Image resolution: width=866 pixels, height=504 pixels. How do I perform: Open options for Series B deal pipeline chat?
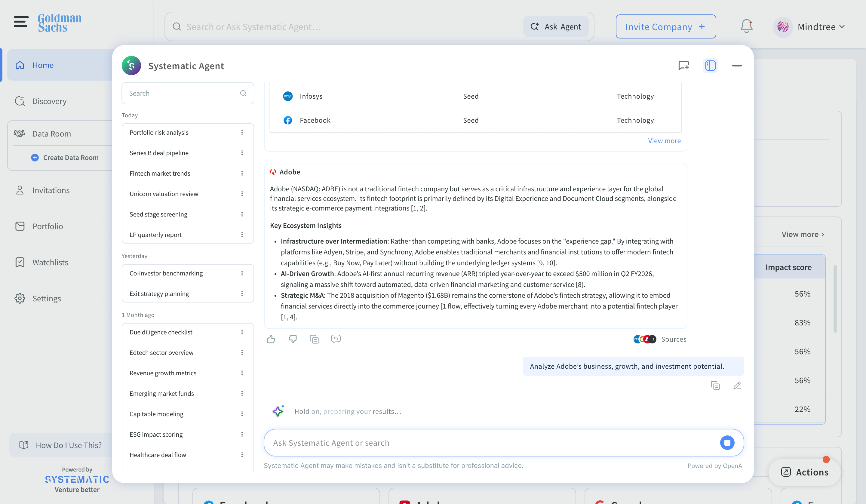pos(242,153)
